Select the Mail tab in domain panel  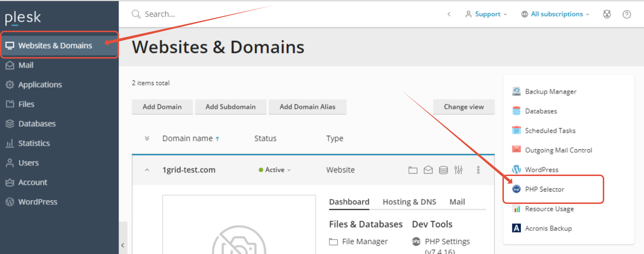point(457,202)
